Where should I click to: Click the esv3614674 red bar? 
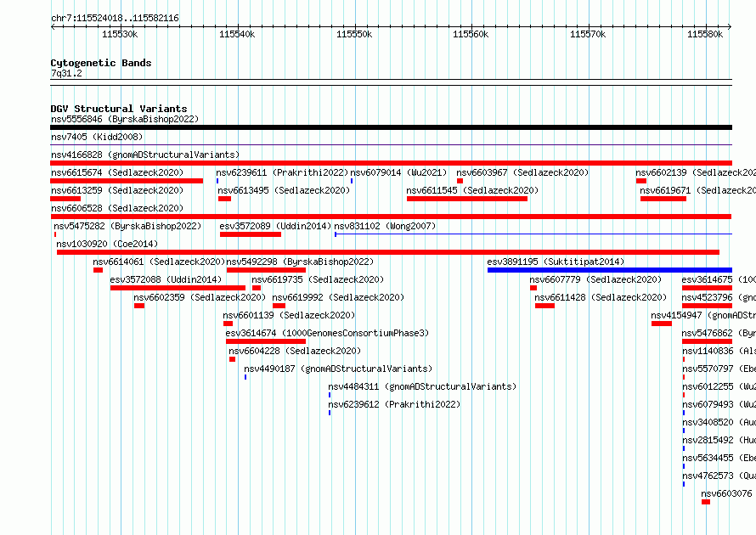[x=266, y=341]
